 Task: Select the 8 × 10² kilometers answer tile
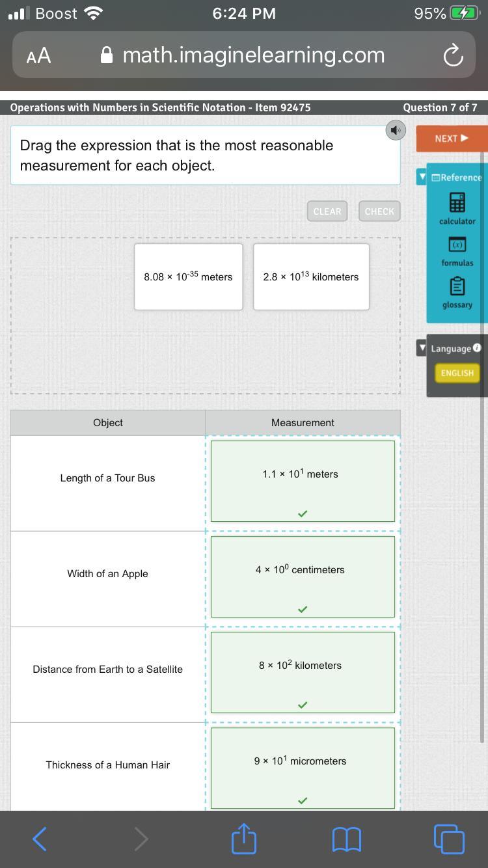pos(303,672)
